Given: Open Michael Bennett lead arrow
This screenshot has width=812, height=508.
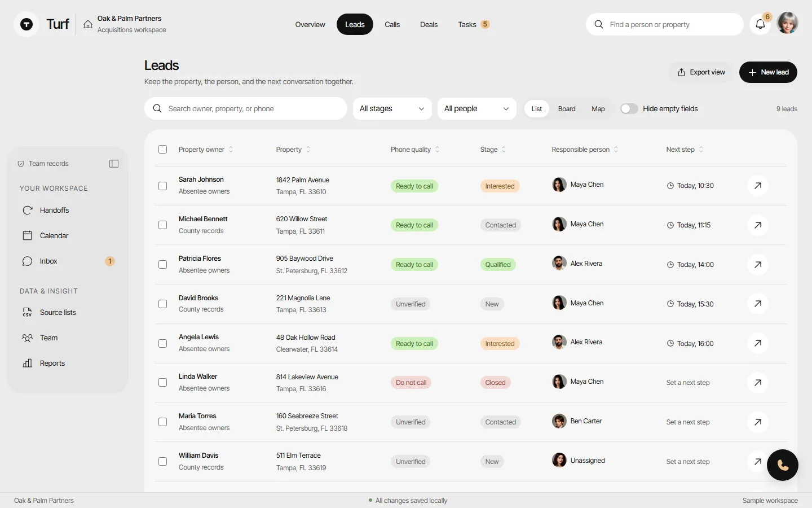Looking at the screenshot, I should (758, 225).
